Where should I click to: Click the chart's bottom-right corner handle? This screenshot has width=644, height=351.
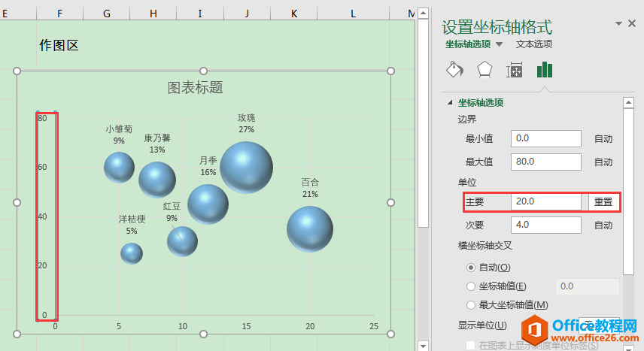click(390, 334)
